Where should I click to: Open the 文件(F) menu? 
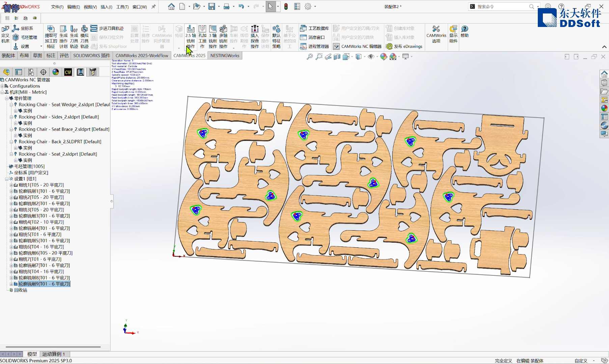click(57, 7)
